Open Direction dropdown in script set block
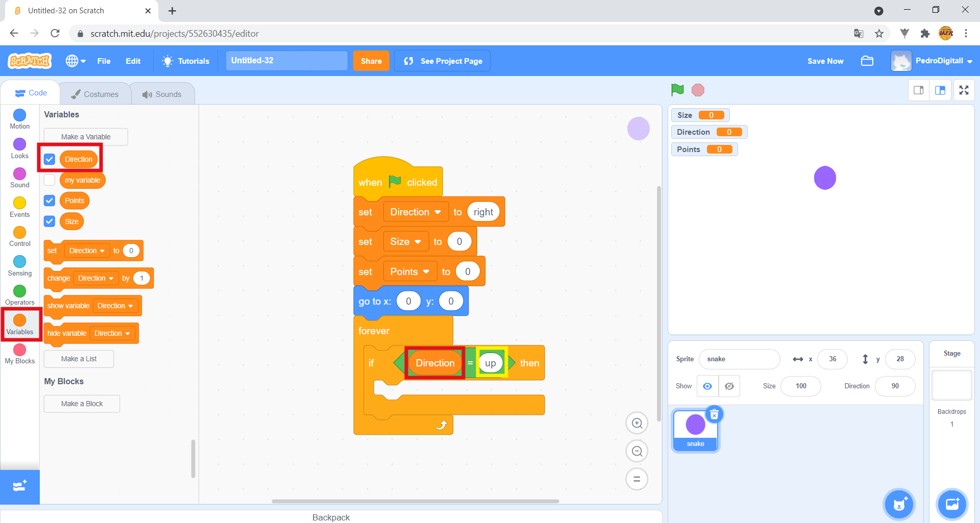This screenshot has height=523, width=980. tap(415, 212)
